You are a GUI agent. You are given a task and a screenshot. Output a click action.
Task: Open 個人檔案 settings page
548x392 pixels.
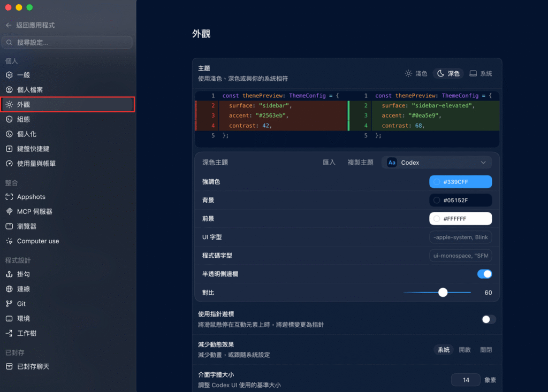(x=67, y=90)
